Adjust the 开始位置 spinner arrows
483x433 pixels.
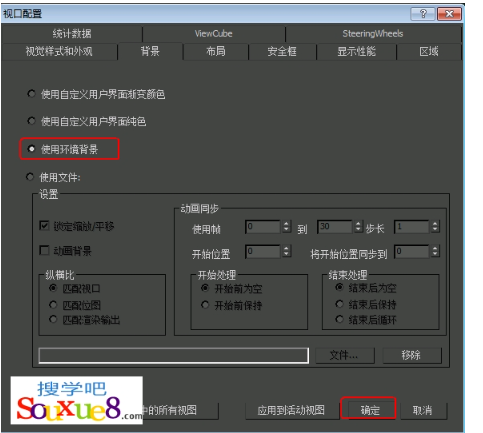pos(287,252)
